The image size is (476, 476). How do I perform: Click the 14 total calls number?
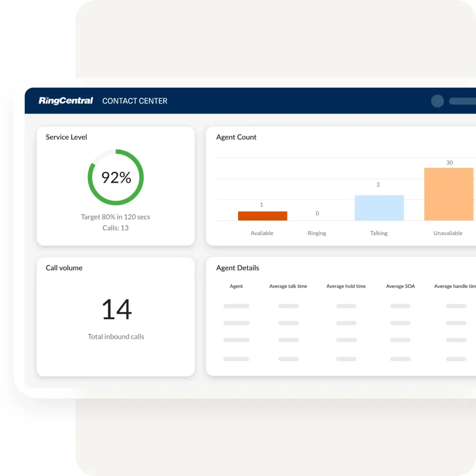tap(116, 309)
